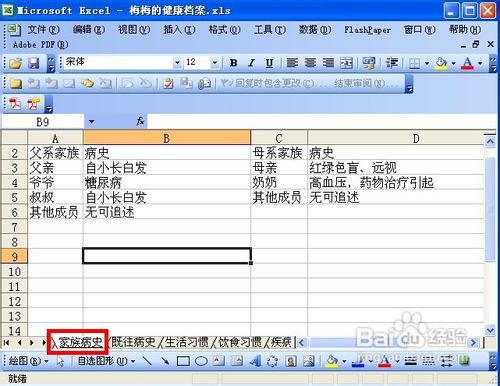Screen dimensions: 500x386
Task: Open the 绘图 (Draw) dropdown button
Action: point(28,361)
